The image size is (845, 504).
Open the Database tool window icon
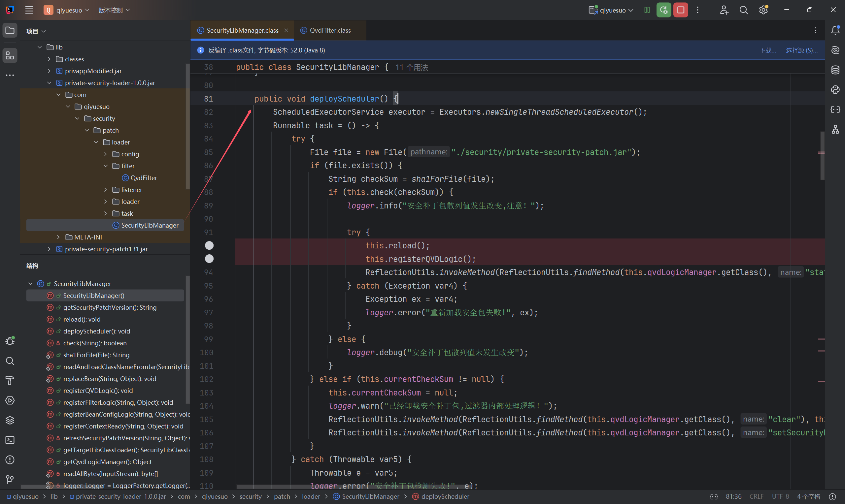835,70
